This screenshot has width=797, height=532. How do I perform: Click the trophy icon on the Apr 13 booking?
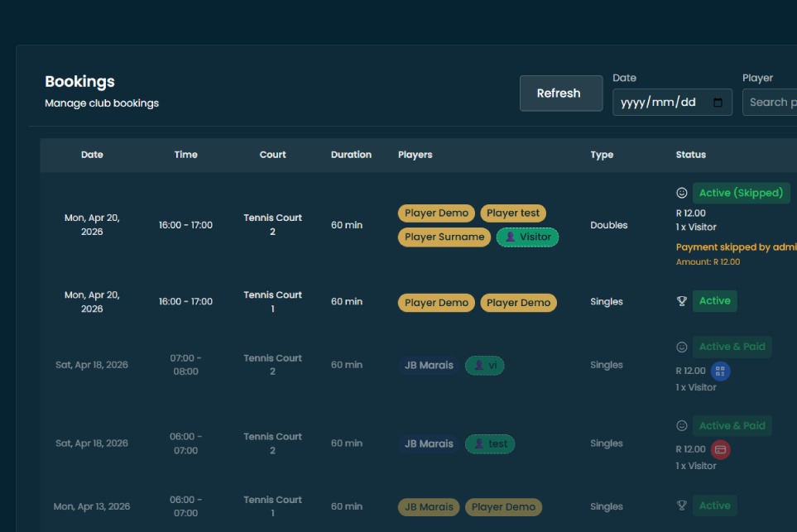pyautogui.click(x=682, y=506)
